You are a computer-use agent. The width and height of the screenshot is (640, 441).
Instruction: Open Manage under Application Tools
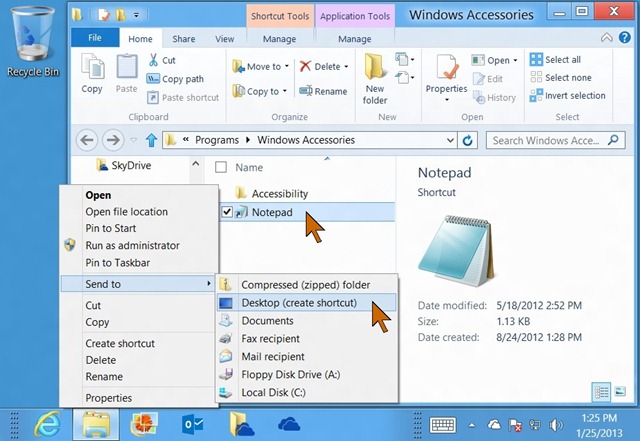(x=354, y=39)
